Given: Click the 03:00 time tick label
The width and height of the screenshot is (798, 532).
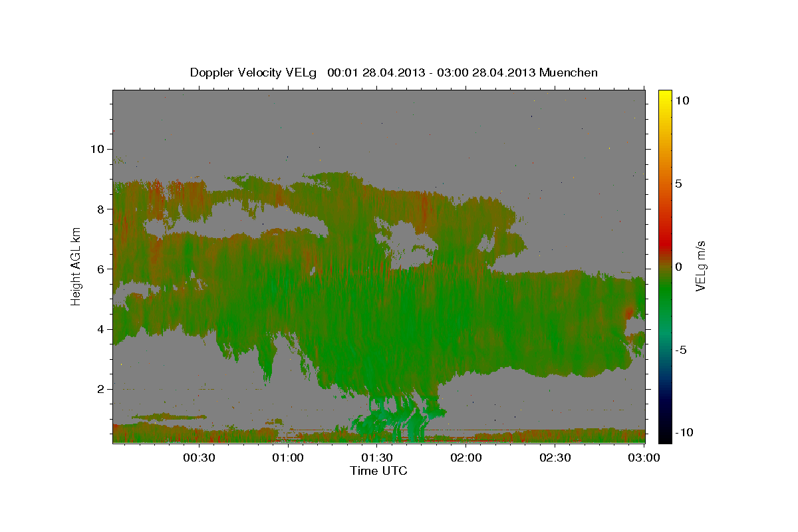Looking at the screenshot, I should [x=644, y=458].
